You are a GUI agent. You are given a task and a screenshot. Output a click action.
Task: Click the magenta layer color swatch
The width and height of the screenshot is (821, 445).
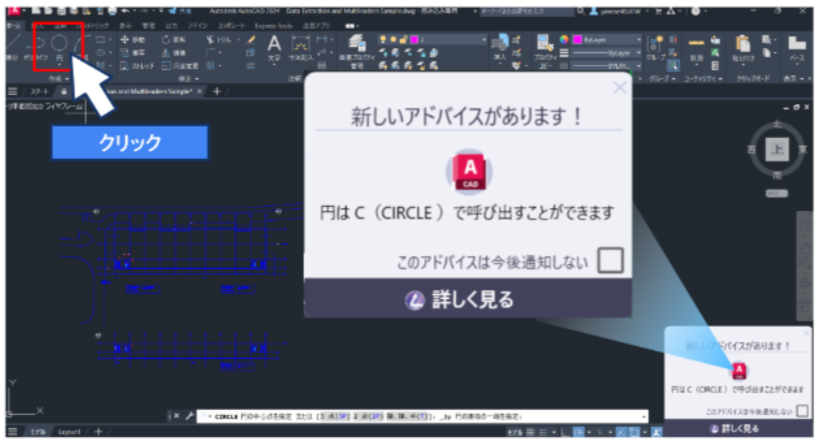point(414,39)
